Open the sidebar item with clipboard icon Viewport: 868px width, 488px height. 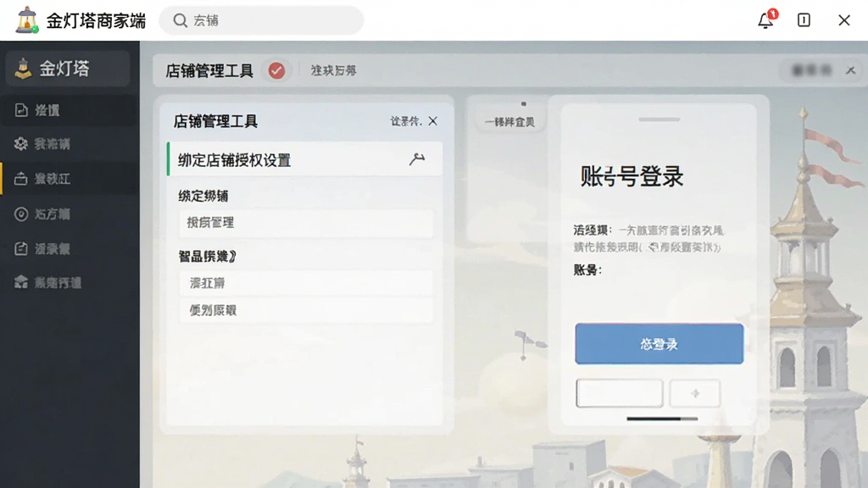(68, 249)
